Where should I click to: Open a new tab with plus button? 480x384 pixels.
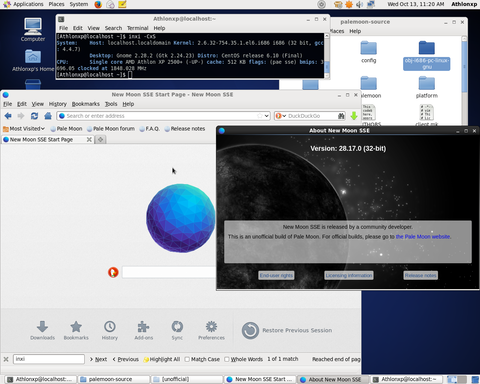tap(100, 140)
